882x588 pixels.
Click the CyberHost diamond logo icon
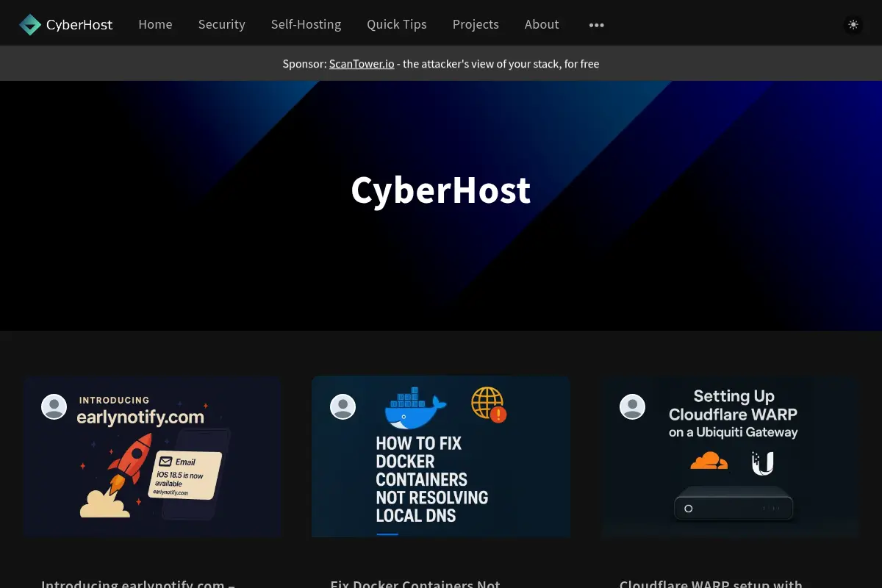tap(30, 24)
